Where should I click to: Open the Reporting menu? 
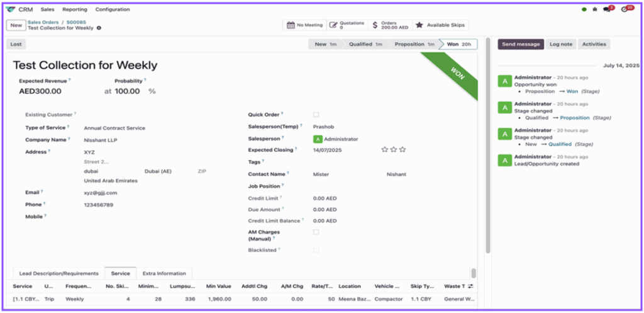pyautogui.click(x=75, y=9)
